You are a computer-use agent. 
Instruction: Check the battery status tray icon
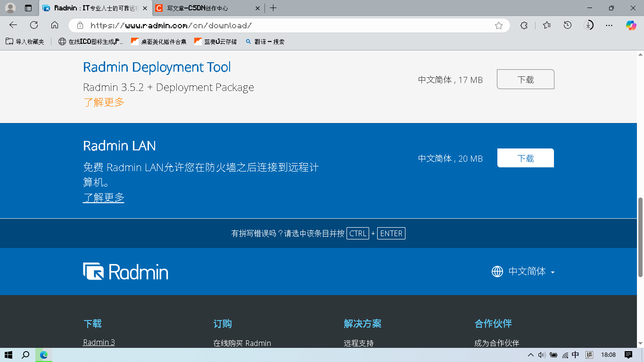pyautogui.click(x=553, y=355)
